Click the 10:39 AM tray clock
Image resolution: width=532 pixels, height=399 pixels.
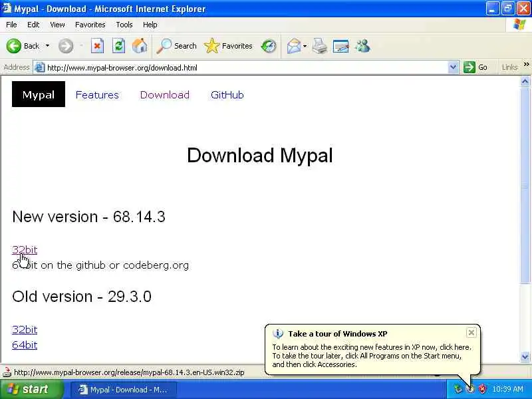click(x=507, y=389)
